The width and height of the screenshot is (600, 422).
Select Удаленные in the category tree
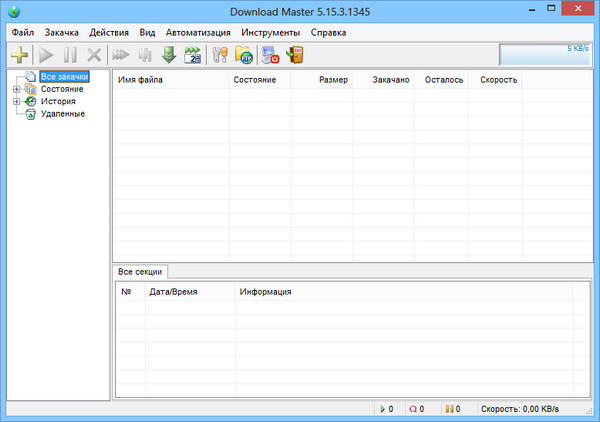point(63,113)
